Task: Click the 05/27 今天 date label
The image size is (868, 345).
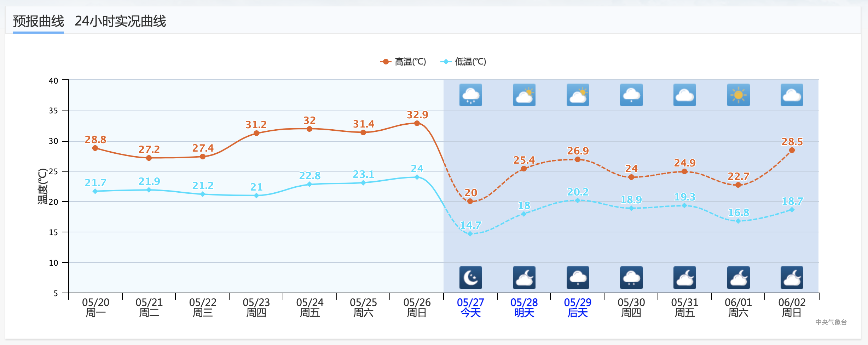Action: (470, 307)
